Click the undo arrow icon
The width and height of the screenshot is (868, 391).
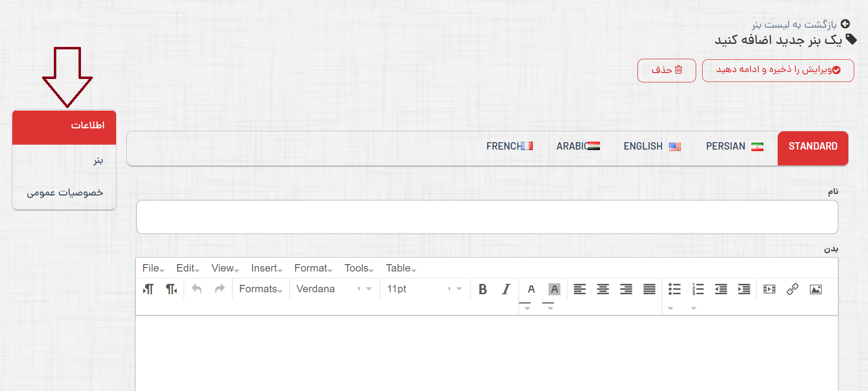pos(197,289)
